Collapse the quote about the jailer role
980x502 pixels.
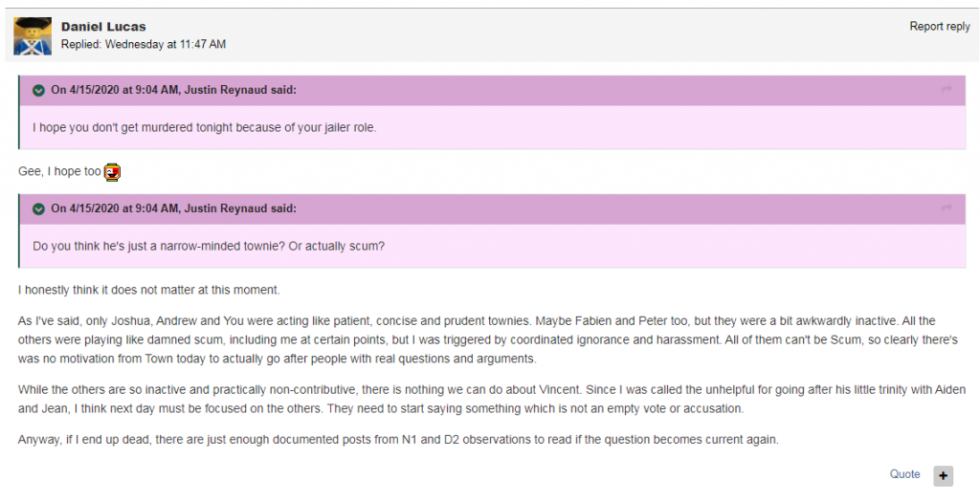39,91
